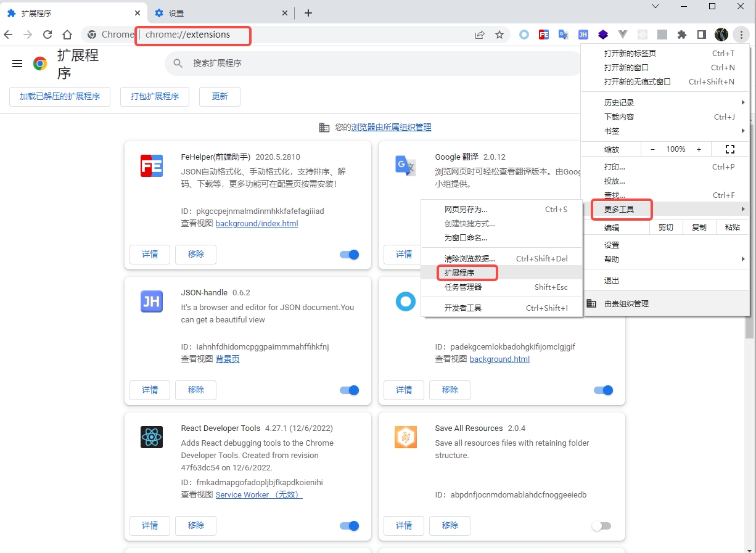This screenshot has height=553, width=756.
Task: Enable the Save All Resources toggle
Action: click(601, 526)
